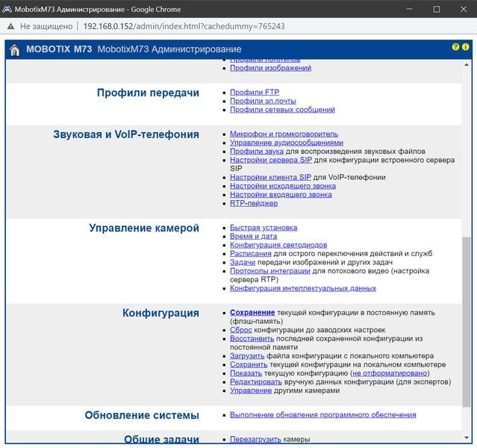Click Управление другими камерами link

pyautogui.click(x=251, y=391)
